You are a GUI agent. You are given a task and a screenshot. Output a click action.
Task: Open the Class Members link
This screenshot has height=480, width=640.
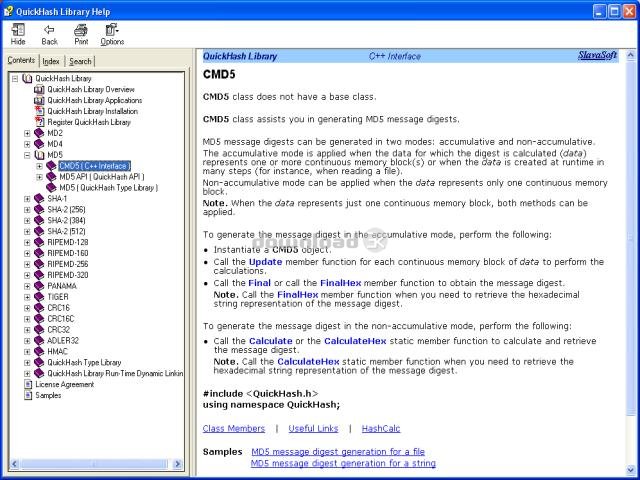[x=234, y=429]
